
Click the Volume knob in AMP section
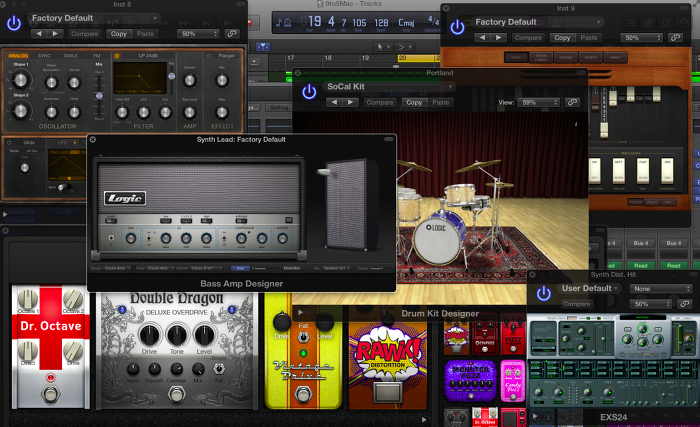[x=190, y=80]
